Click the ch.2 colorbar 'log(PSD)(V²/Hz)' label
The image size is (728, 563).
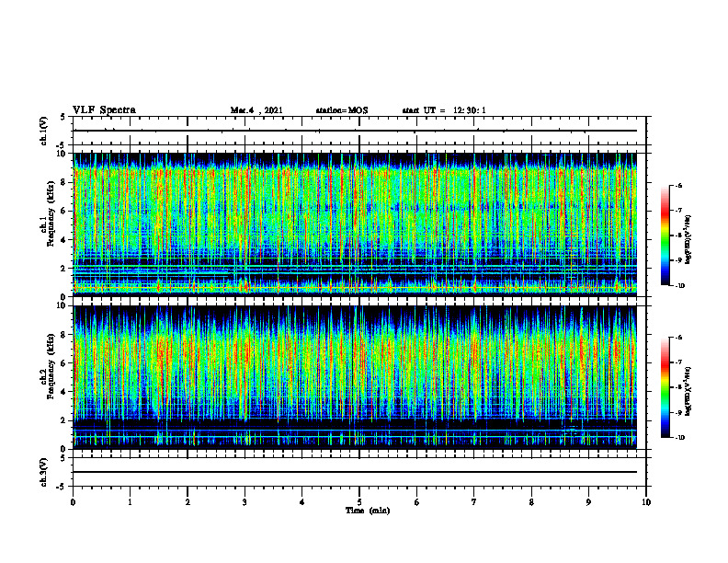688,391
